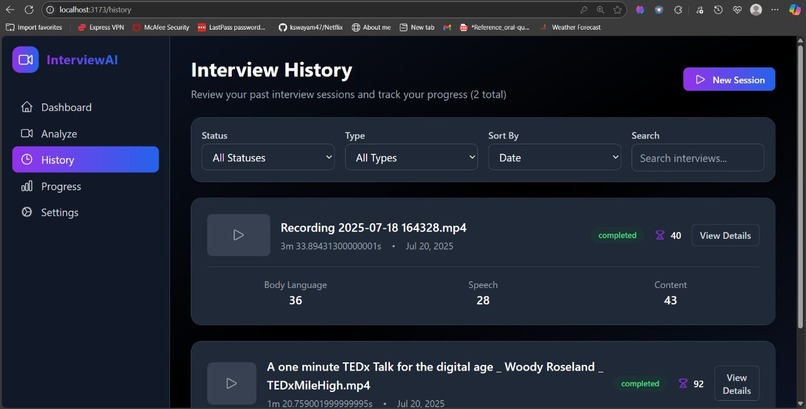Screen dimensions: 806x409
Task: Click the Jul 20, 2025 date on Recording row
Action: tap(429, 246)
